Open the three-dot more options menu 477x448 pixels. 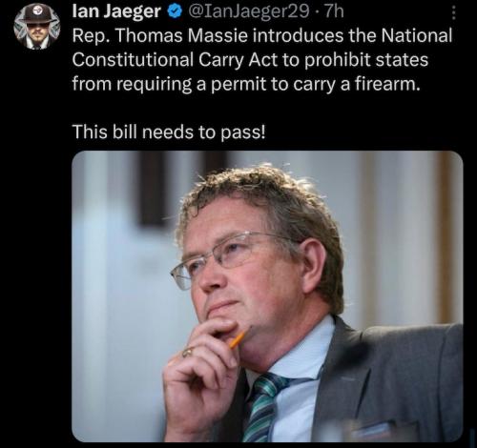[x=454, y=13]
